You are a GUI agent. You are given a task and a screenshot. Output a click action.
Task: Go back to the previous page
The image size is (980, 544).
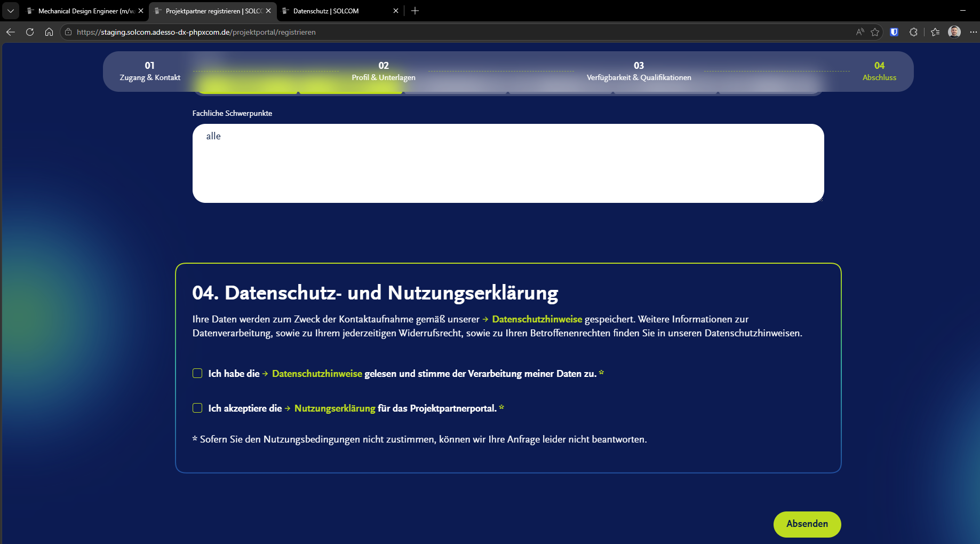11,32
